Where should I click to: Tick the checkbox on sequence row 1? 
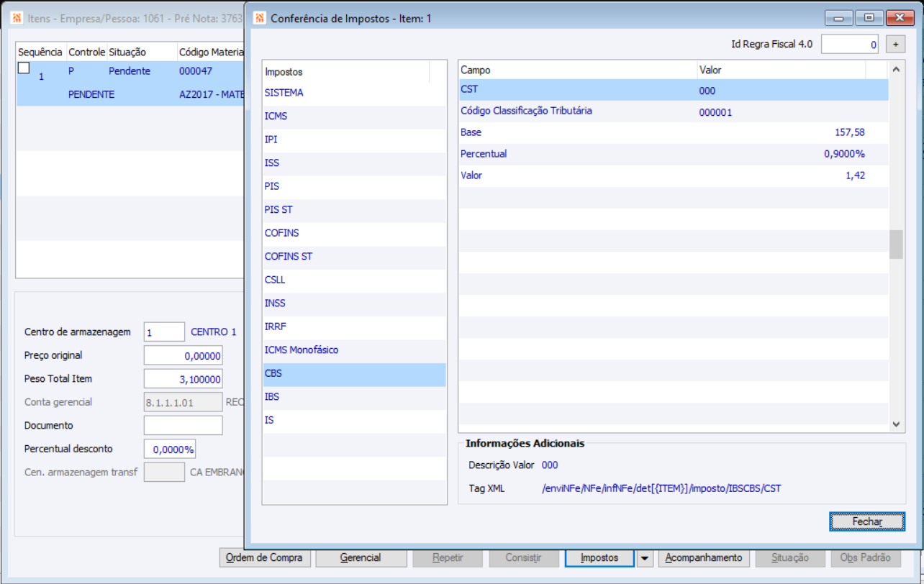click(24, 68)
